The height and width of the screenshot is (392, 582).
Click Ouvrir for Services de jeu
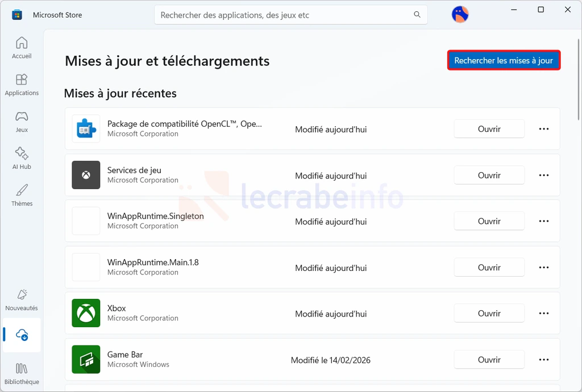489,176
